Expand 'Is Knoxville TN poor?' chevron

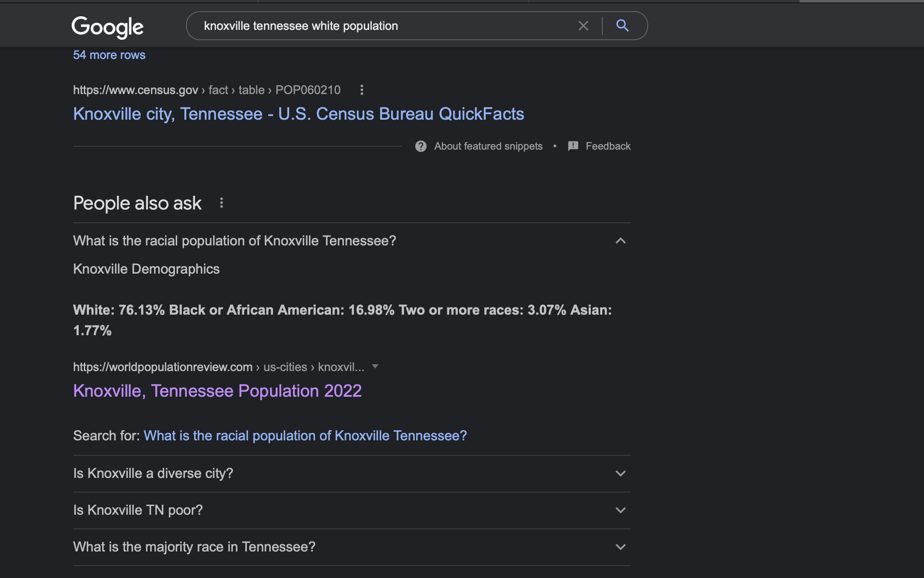621,510
